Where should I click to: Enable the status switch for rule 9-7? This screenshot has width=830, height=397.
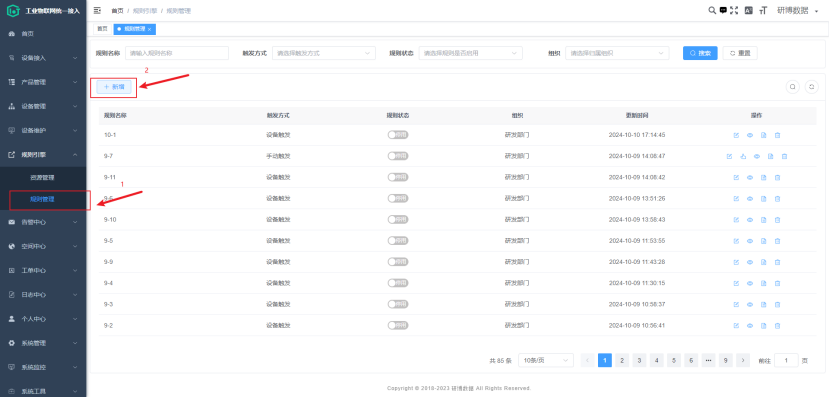398,156
